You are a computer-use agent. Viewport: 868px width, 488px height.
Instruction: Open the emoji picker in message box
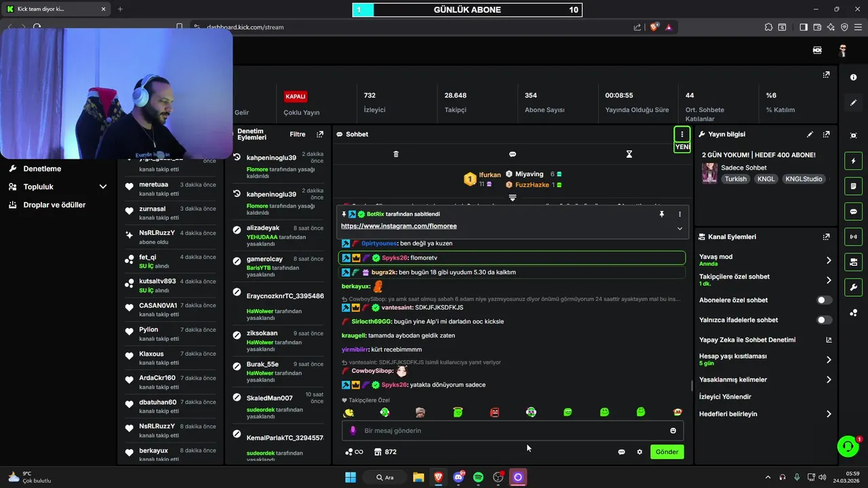(x=673, y=430)
